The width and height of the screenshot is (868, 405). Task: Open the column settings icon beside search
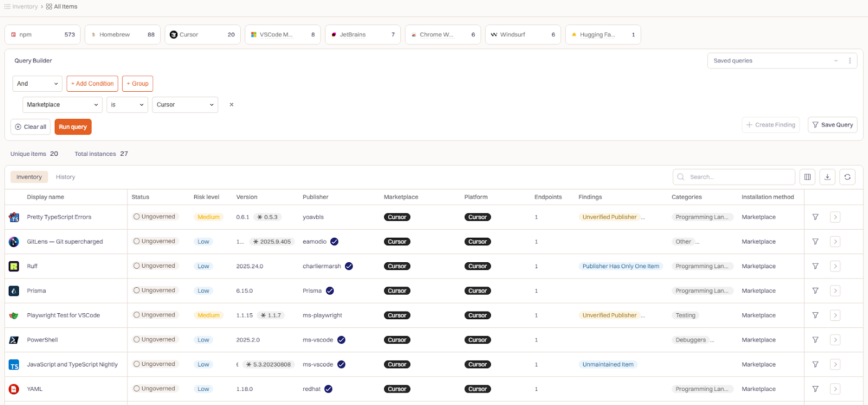pyautogui.click(x=807, y=177)
